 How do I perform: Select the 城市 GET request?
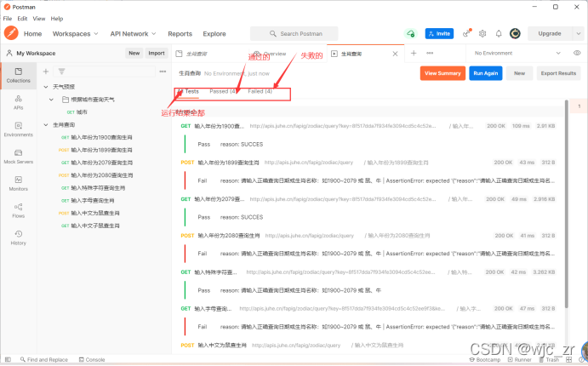click(77, 112)
